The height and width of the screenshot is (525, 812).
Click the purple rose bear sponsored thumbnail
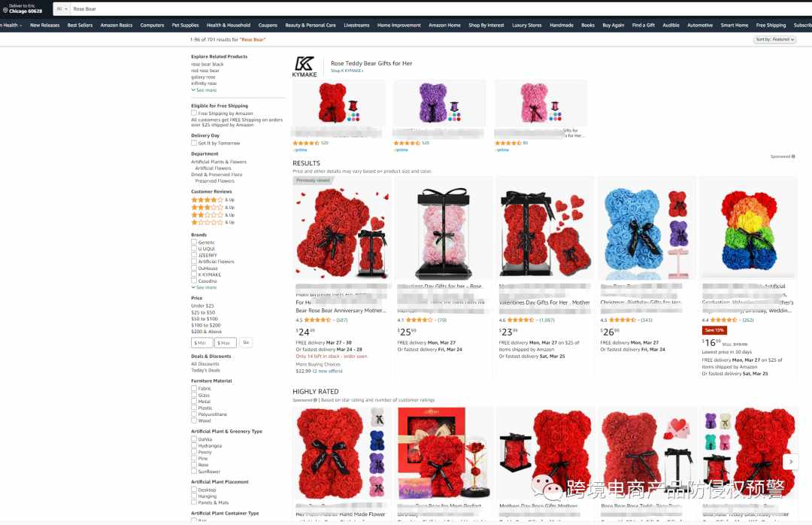439,103
